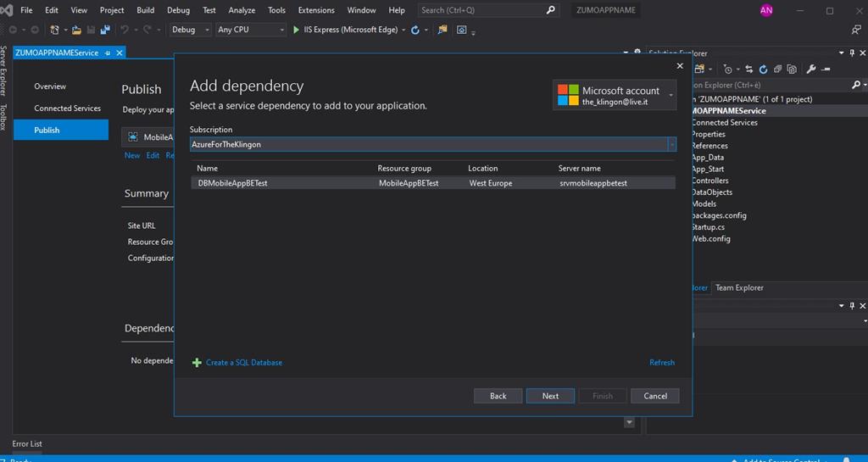The image size is (868, 462).
Task: Click the Open File folder icon
Action: [x=76, y=30]
